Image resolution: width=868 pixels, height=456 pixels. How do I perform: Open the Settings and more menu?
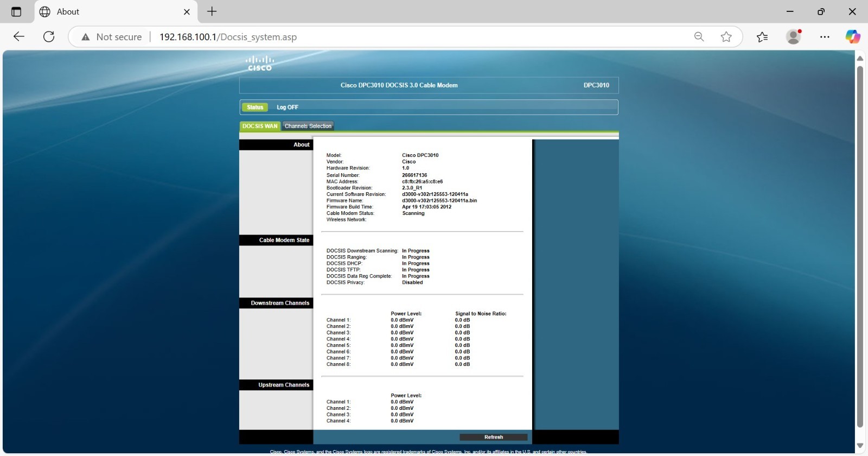pyautogui.click(x=825, y=37)
